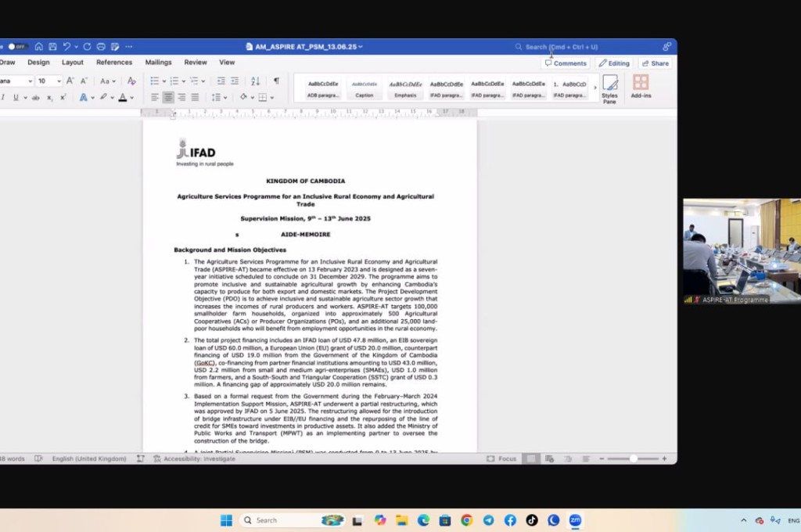
Task: Insert a numbered list
Action: pyautogui.click(x=174, y=81)
